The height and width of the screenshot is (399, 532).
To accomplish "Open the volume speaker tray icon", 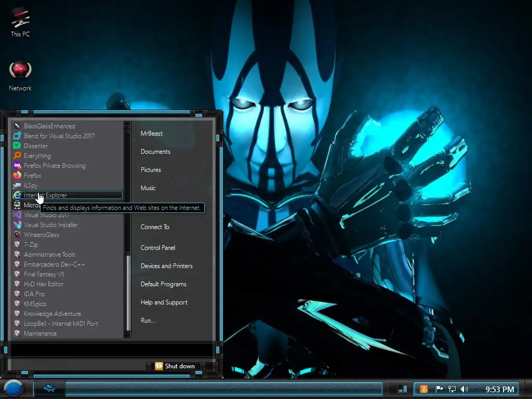I will [x=464, y=389].
